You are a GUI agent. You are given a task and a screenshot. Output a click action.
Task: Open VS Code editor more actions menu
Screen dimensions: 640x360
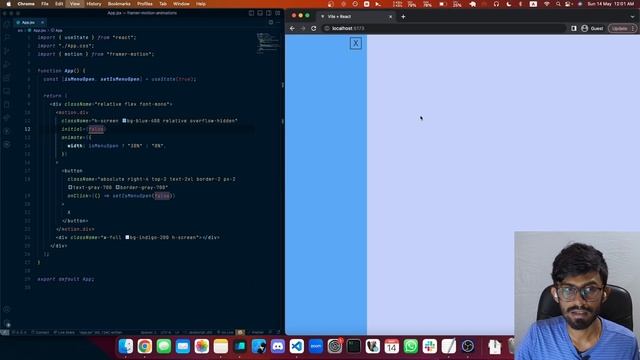coord(278,22)
